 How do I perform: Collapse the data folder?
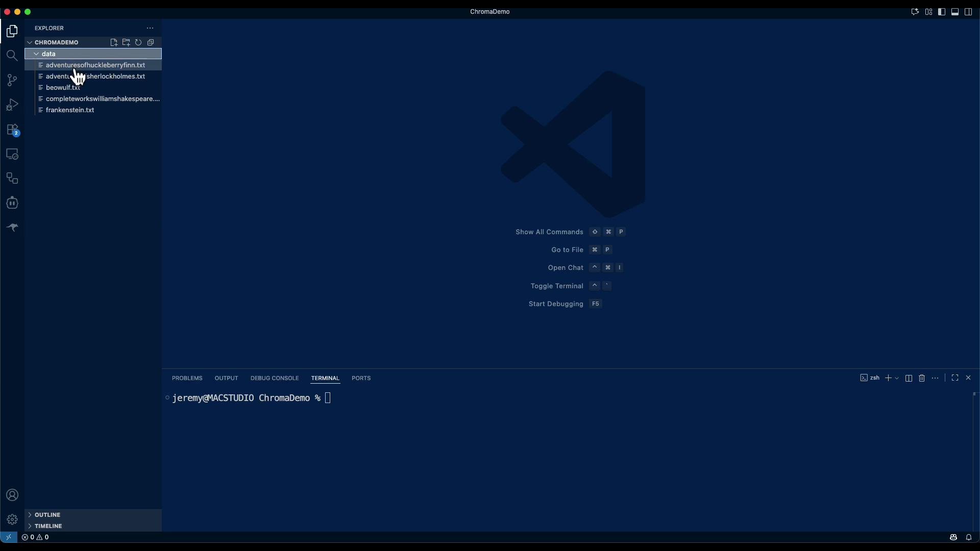point(93,54)
